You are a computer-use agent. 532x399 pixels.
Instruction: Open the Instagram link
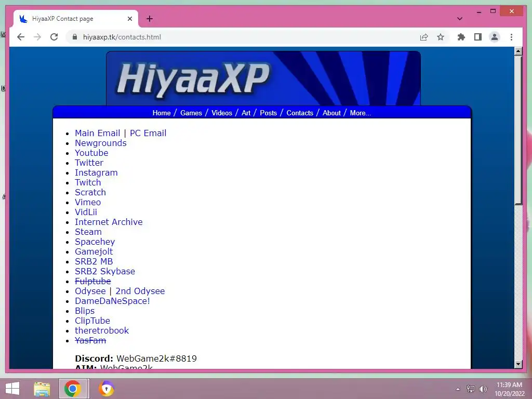click(x=96, y=172)
